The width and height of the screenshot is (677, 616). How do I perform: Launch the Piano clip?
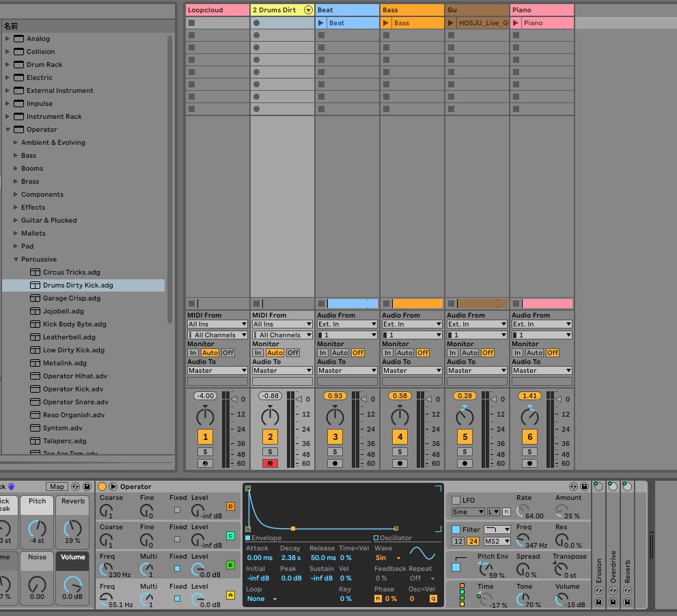516,23
